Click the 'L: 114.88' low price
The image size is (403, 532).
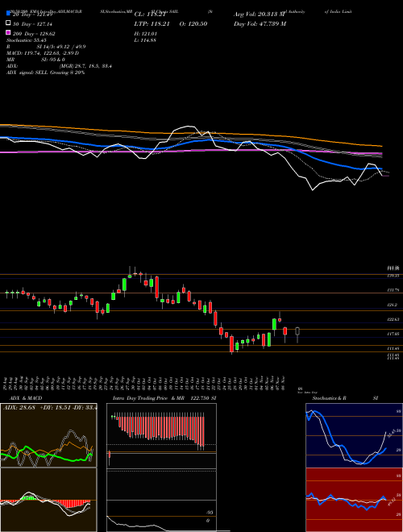pyautogui.click(x=147, y=40)
